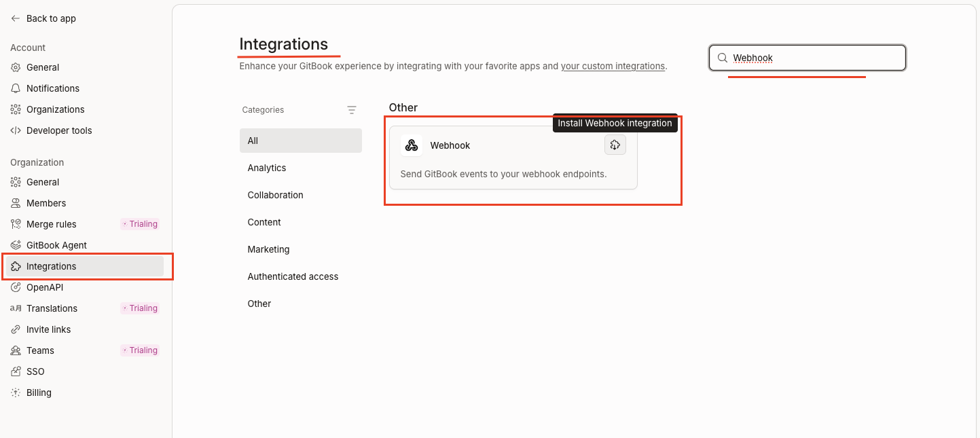Click the chain icon beside Invite links
Viewport: 980px width, 438px height.
pyautogui.click(x=16, y=329)
